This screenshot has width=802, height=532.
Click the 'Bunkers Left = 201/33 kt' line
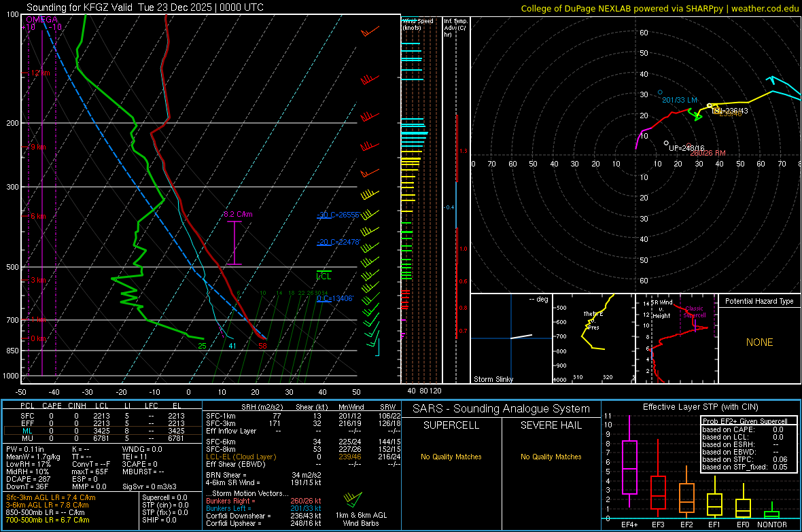click(x=264, y=508)
